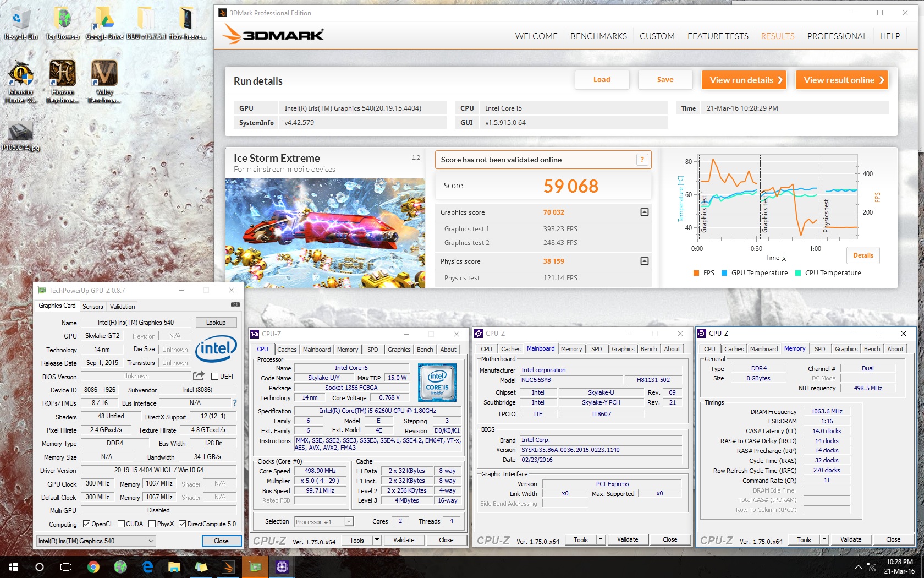Click the GPU-Z screenshot camera icon
This screenshot has width=924, height=578.
pos(235,304)
